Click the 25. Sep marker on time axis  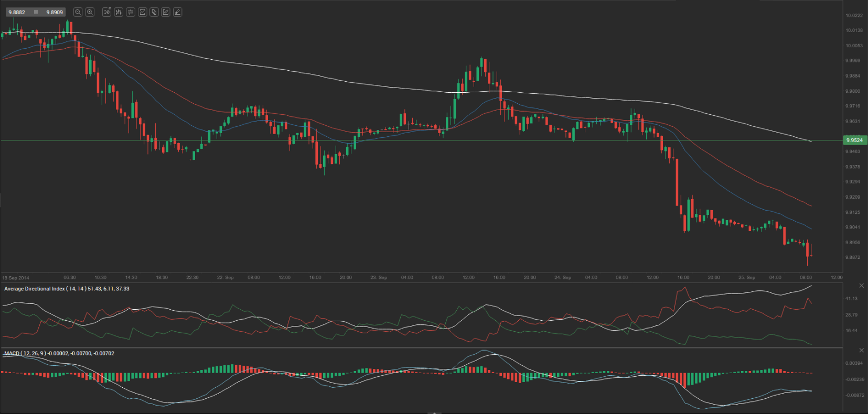pos(746,278)
